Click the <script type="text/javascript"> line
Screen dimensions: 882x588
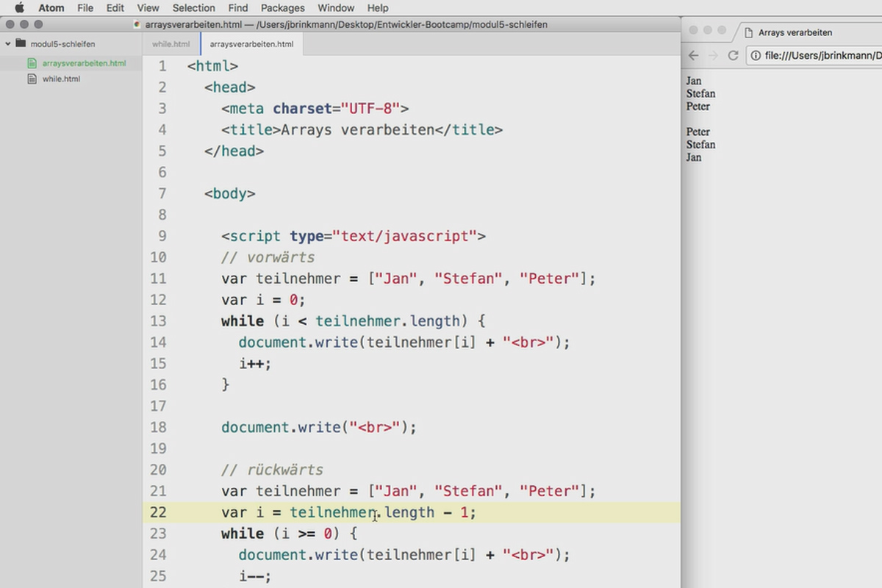tap(354, 236)
